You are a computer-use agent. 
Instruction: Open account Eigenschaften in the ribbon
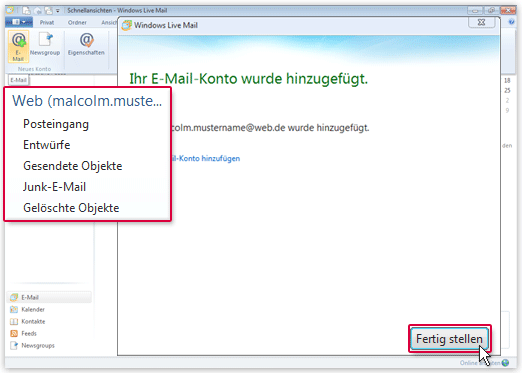coord(86,44)
